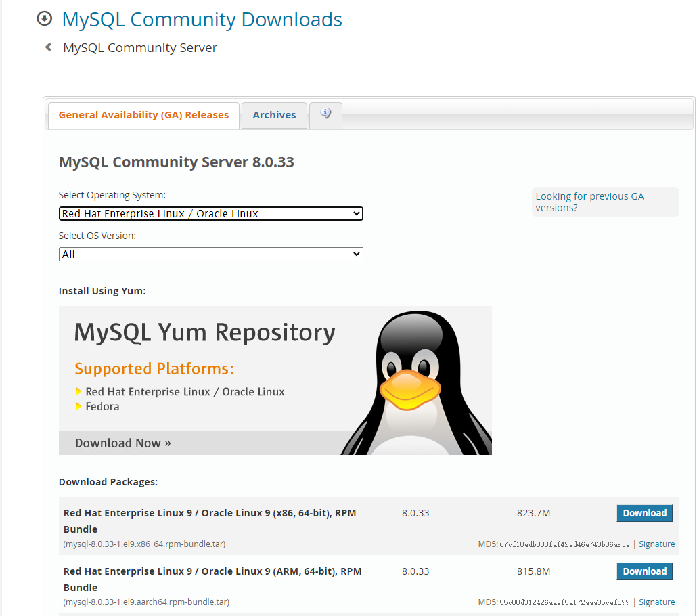Open the Select OS Version dropdown
This screenshot has width=699, height=616.
coord(211,255)
